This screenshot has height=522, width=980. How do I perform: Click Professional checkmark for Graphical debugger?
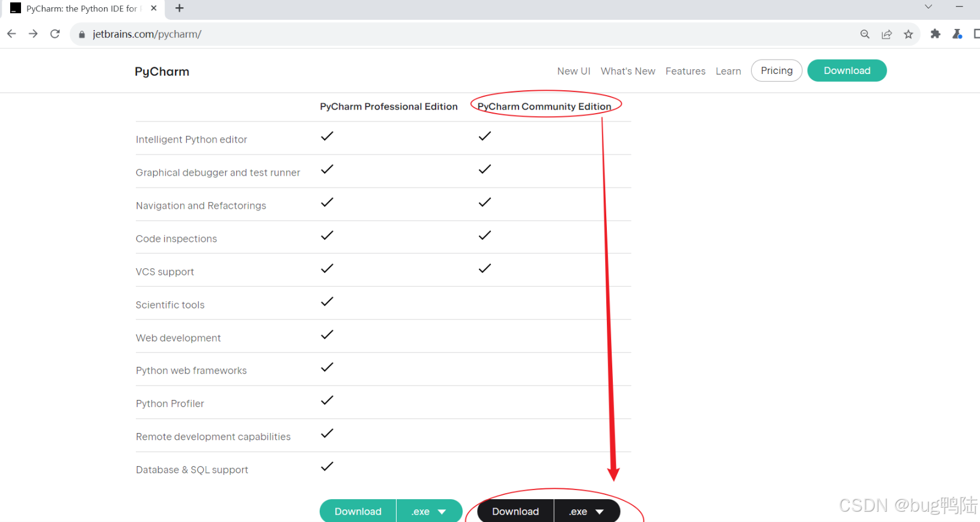[x=327, y=169]
